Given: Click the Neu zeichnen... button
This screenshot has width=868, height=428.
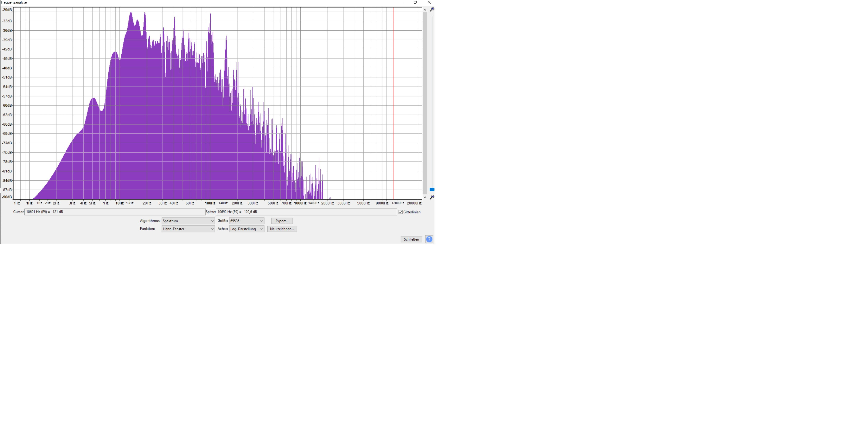Looking at the screenshot, I should [282, 229].
